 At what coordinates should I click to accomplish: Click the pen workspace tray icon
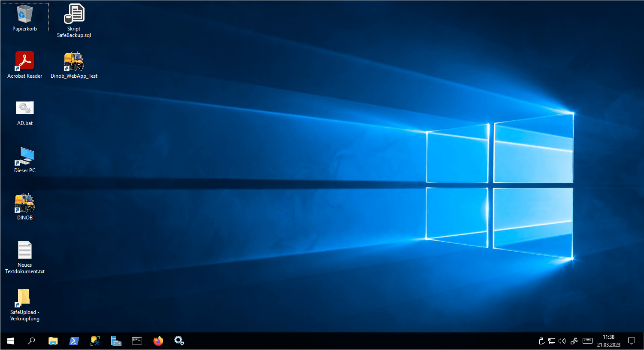pyautogui.click(x=574, y=341)
